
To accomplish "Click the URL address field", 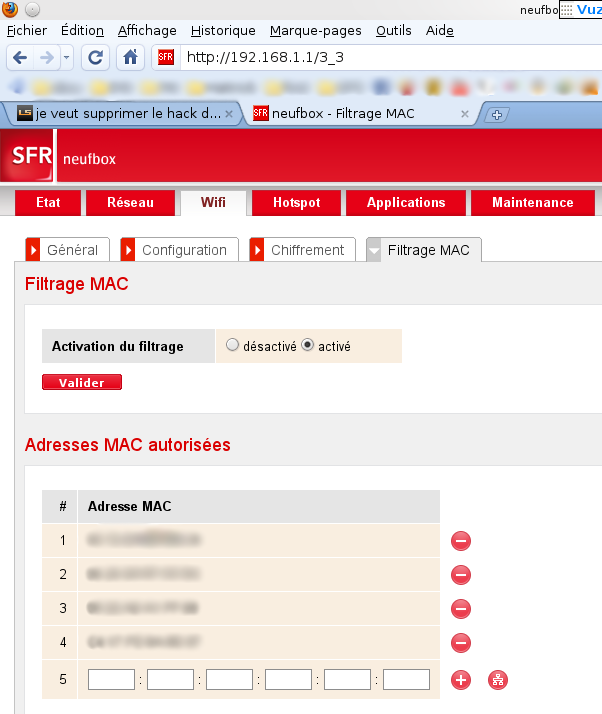I will (392, 57).
